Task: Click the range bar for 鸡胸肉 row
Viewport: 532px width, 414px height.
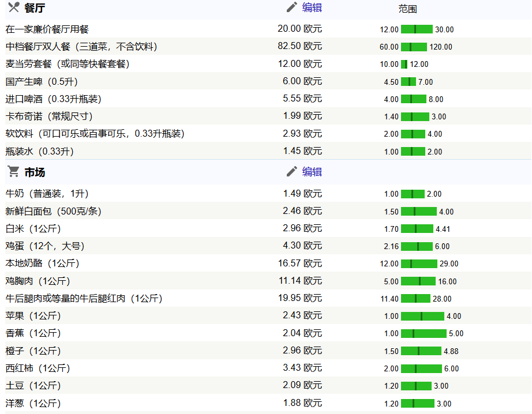Action: [x=418, y=281]
